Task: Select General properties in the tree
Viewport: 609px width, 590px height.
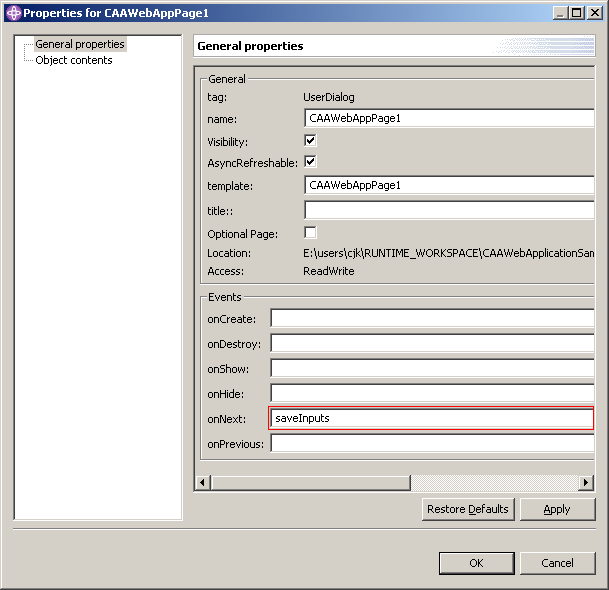Action: coord(80,44)
